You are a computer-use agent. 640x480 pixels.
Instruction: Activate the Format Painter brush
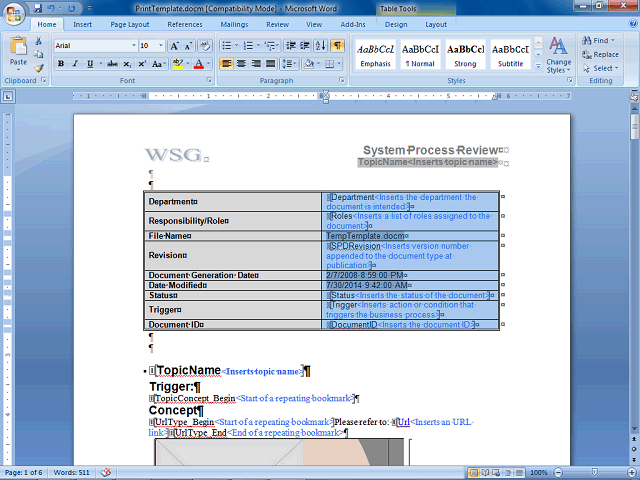coord(39,68)
